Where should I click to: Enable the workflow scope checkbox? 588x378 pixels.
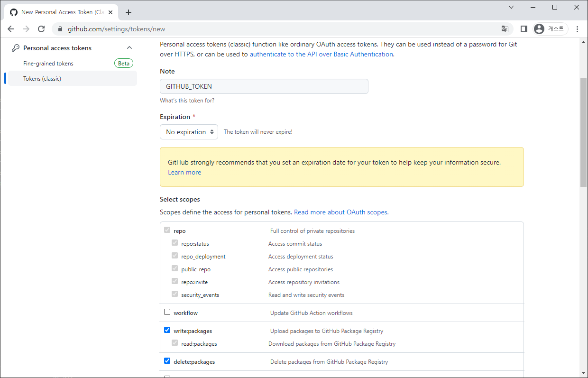click(167, 312)
